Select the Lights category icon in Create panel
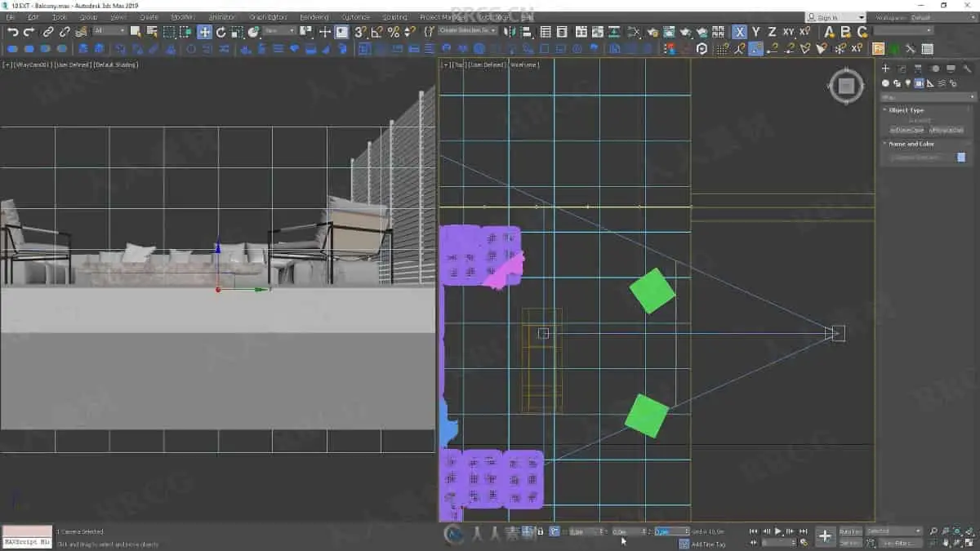This screenshot has width=980, height=551. (x=908, y=83)
